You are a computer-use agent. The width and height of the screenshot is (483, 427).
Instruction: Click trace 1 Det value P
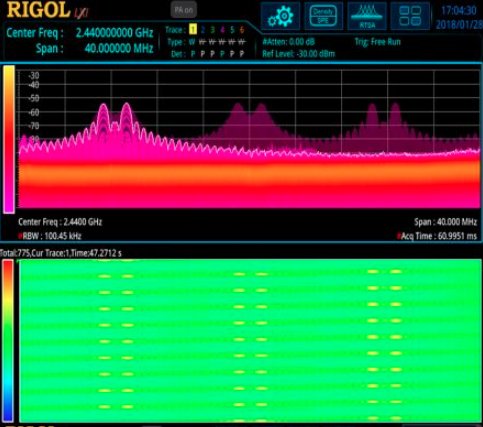[x=193, y=54]
